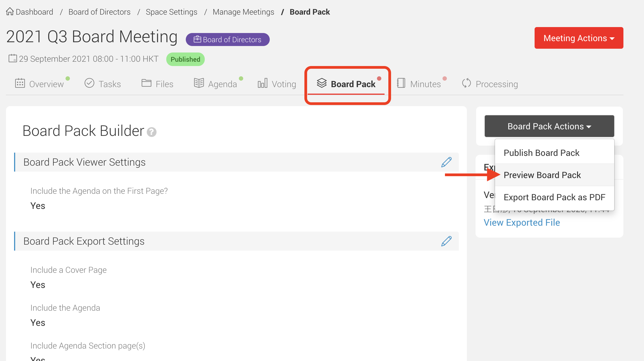Click the Voting bar chart icon

coord(262,83)
